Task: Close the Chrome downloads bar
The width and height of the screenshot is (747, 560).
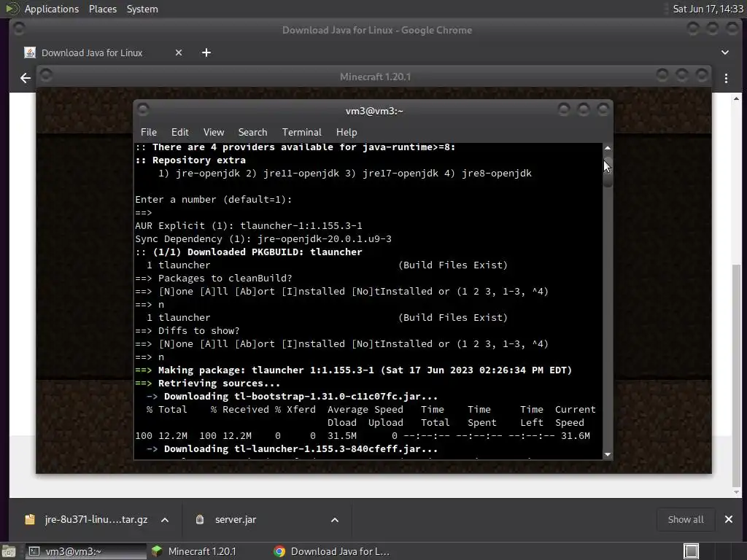Action: point(729,519)
